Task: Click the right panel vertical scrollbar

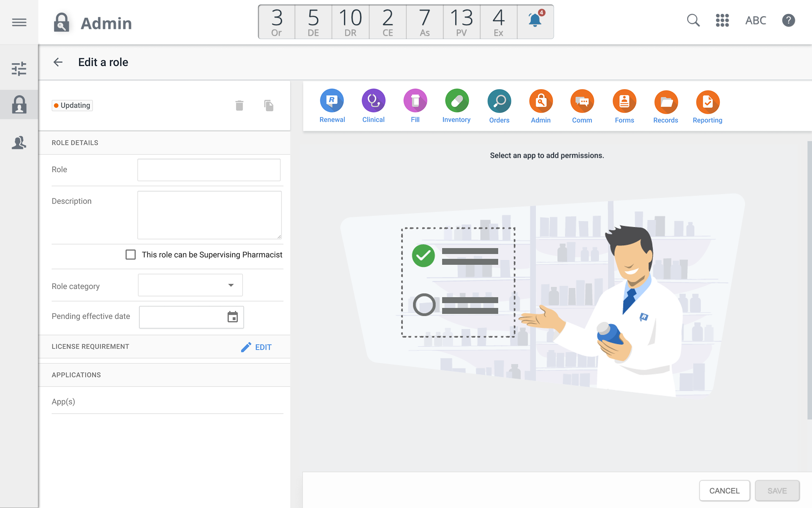Action: pyautogui.click(x=809, y=280)
